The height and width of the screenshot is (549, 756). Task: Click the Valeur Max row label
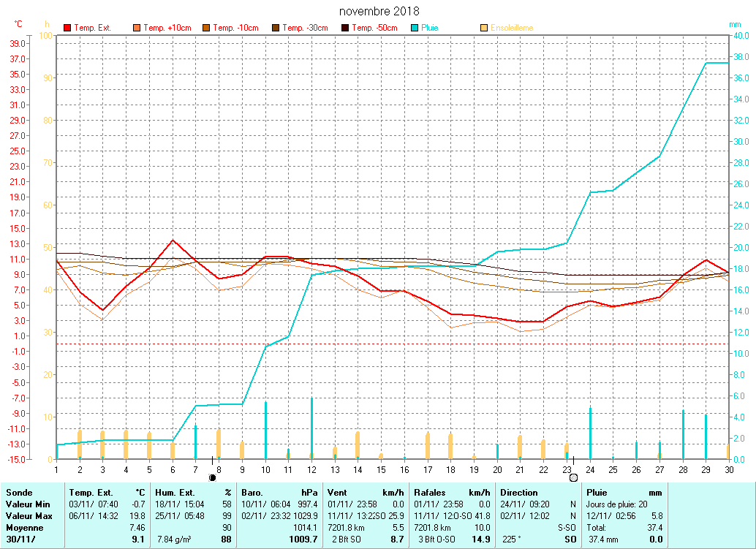tap(27, 516)
